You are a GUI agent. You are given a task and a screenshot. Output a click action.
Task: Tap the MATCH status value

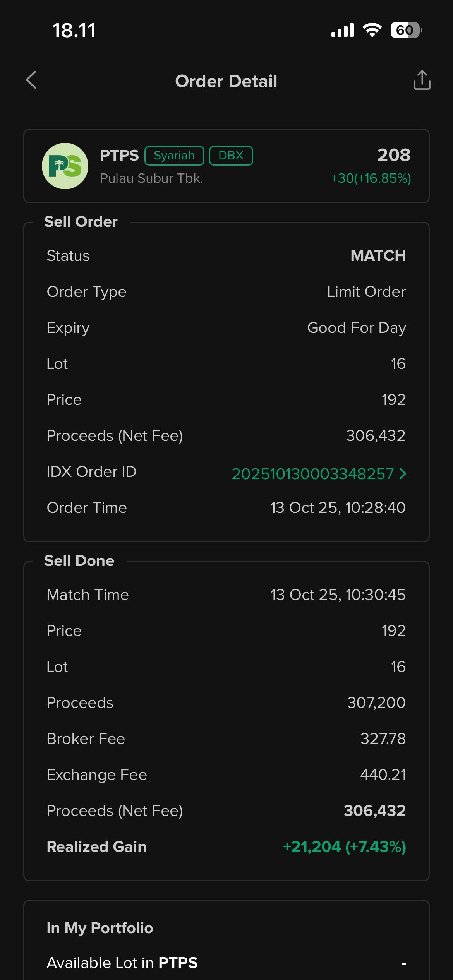pos(378,255)
